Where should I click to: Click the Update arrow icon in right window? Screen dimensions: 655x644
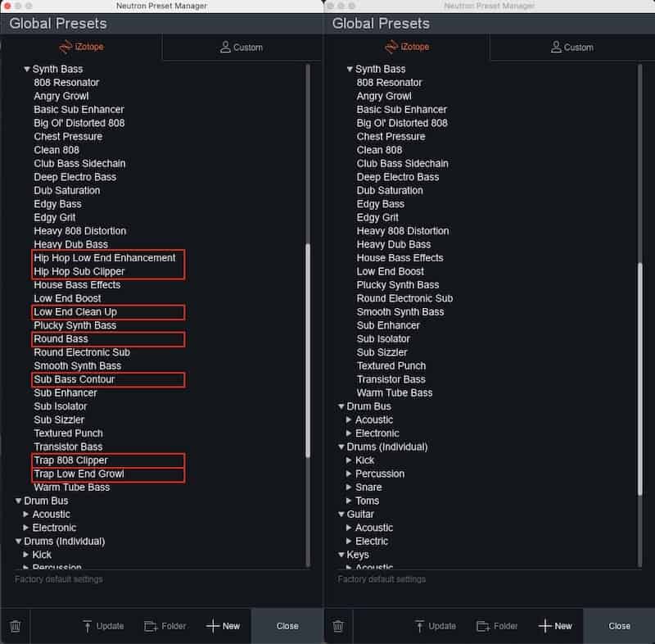click(419, 626)
